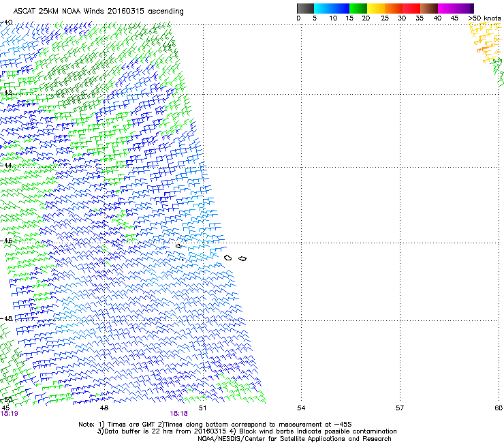Screen dimensions: 504x443
Task: Click the purple 18:18 time label
Action: (x=178, y=414)
